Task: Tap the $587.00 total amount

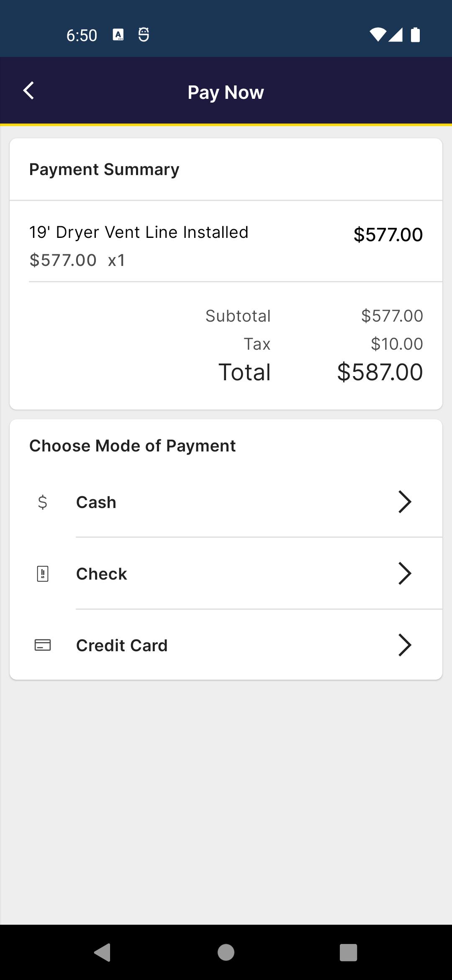Action: 380,372
